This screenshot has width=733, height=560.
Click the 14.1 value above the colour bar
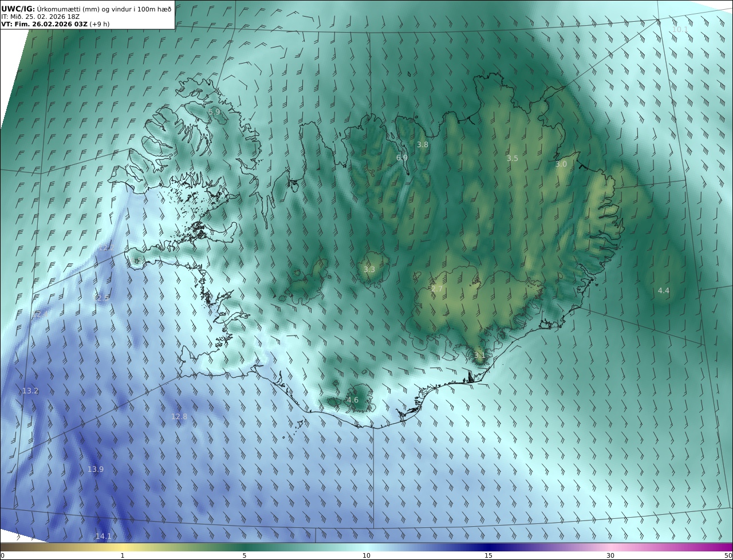(x=104, y=537)
